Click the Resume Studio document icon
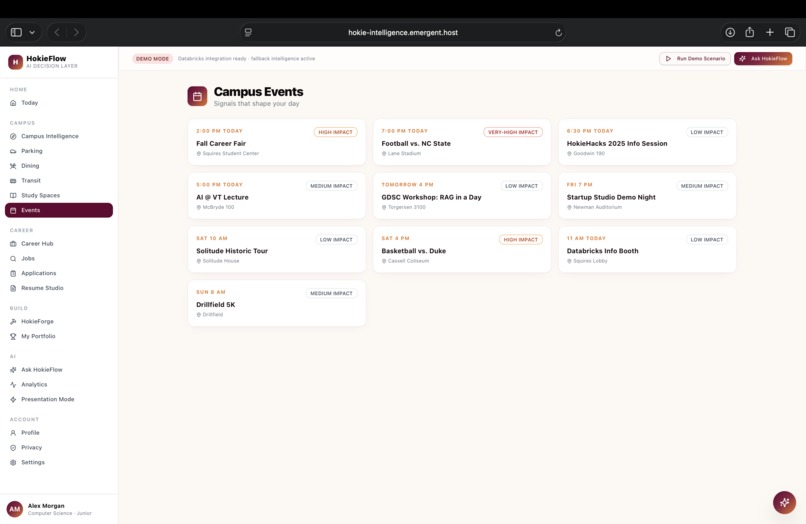 point(13,288)
